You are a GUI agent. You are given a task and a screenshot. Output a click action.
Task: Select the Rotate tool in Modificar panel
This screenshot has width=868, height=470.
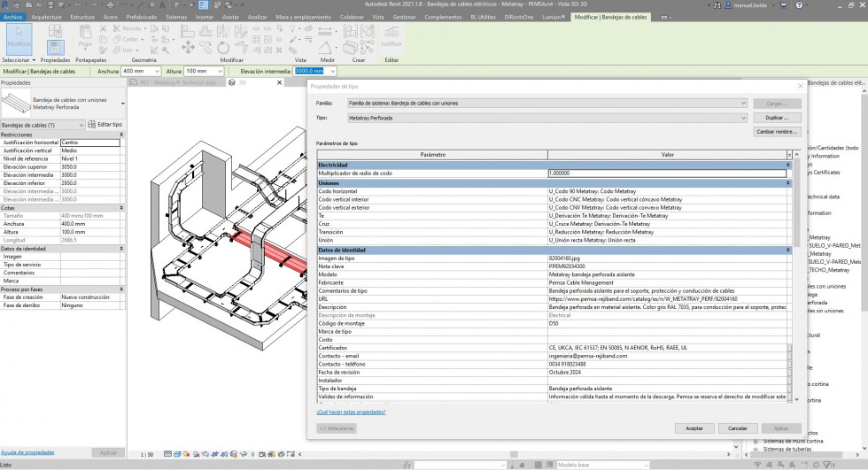coord(223,48)
